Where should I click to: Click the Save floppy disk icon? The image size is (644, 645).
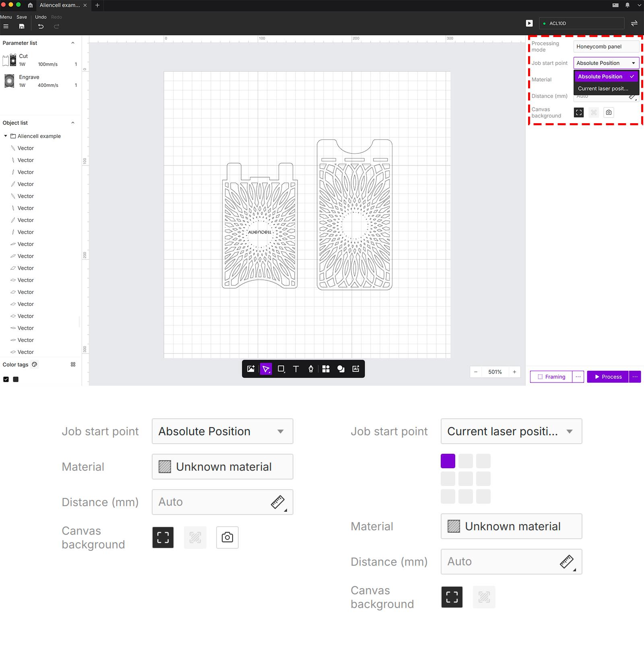point(22,26)
